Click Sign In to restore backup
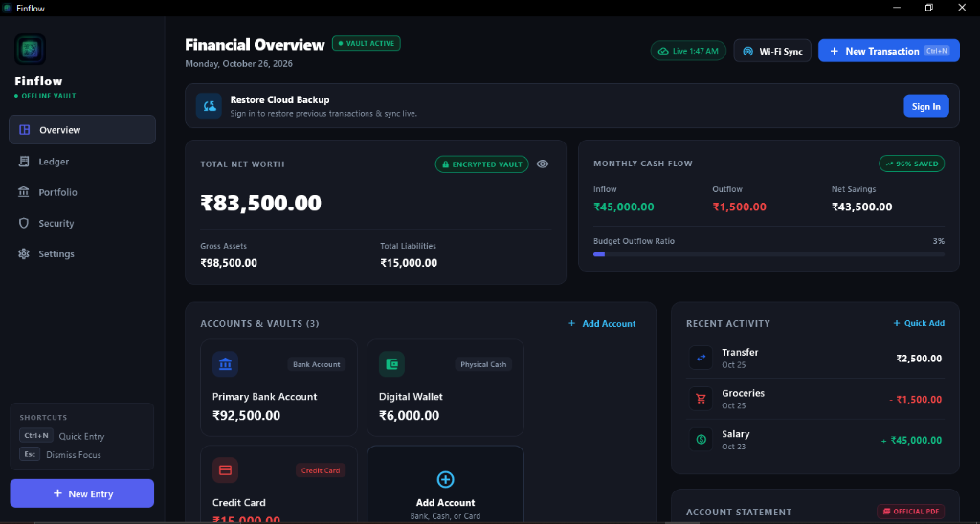 tap(926, 106)
